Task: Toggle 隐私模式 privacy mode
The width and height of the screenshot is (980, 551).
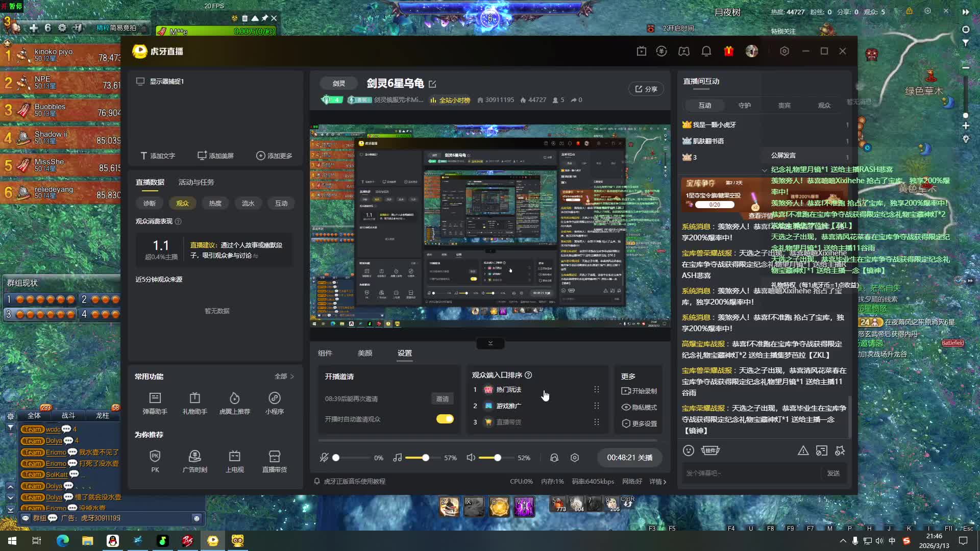Action: tap(639, 407)
